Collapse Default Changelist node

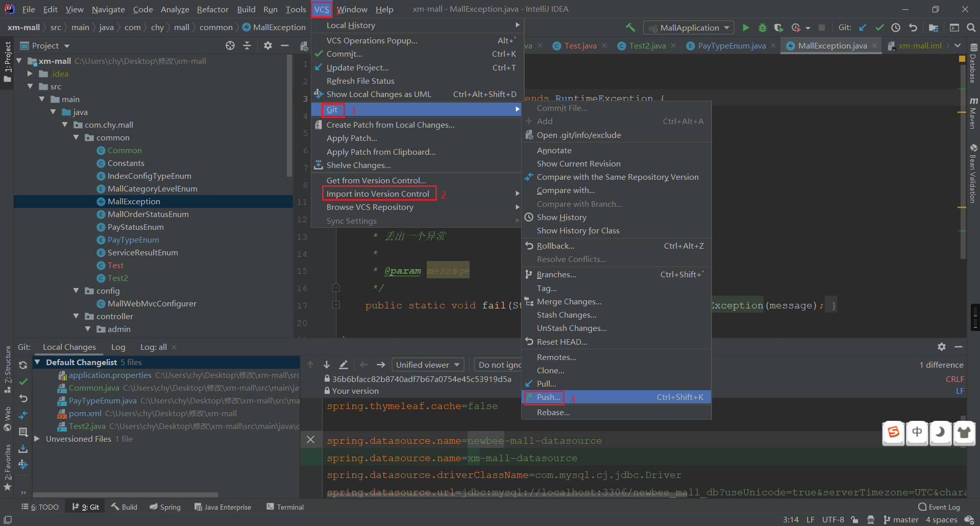coord(37,362)
